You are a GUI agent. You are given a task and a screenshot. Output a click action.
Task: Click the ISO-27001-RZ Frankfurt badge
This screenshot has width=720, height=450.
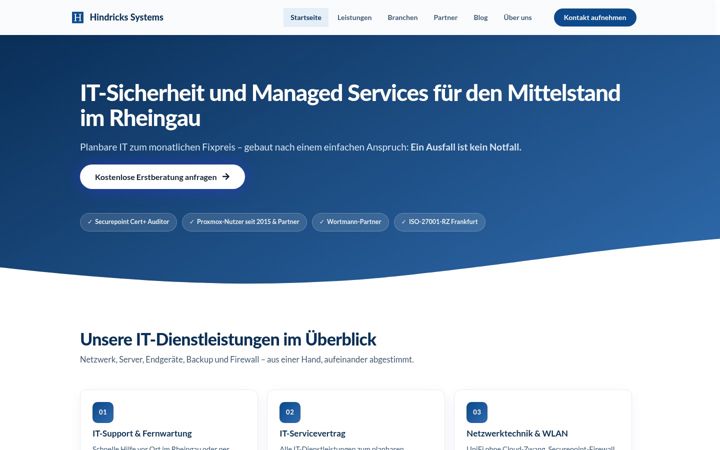(439, 222)
